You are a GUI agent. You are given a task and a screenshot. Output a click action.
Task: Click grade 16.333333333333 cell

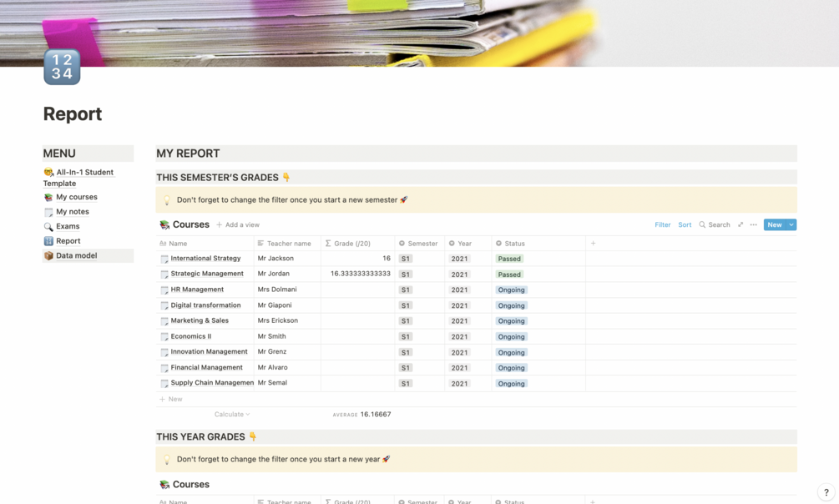coord(357,274)
